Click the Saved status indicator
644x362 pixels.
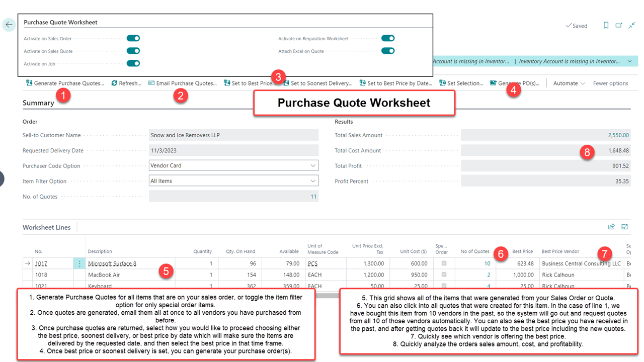(577, 26)
